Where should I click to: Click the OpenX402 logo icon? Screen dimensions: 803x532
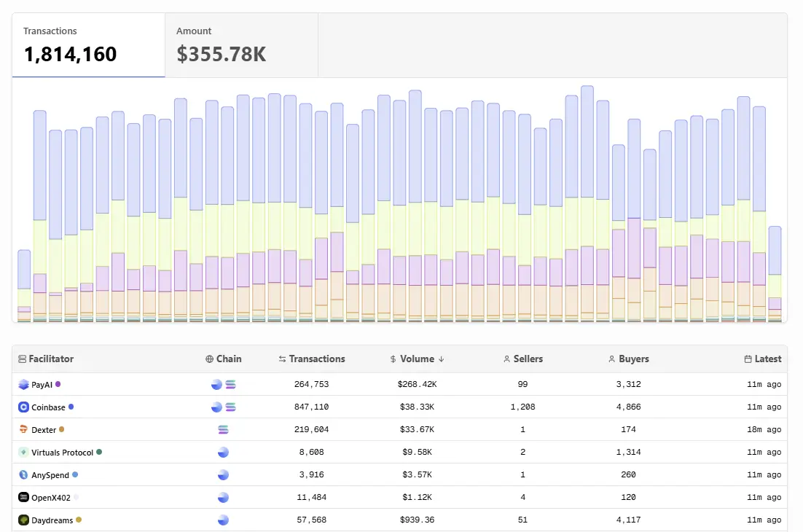click(x=24, y=498)
